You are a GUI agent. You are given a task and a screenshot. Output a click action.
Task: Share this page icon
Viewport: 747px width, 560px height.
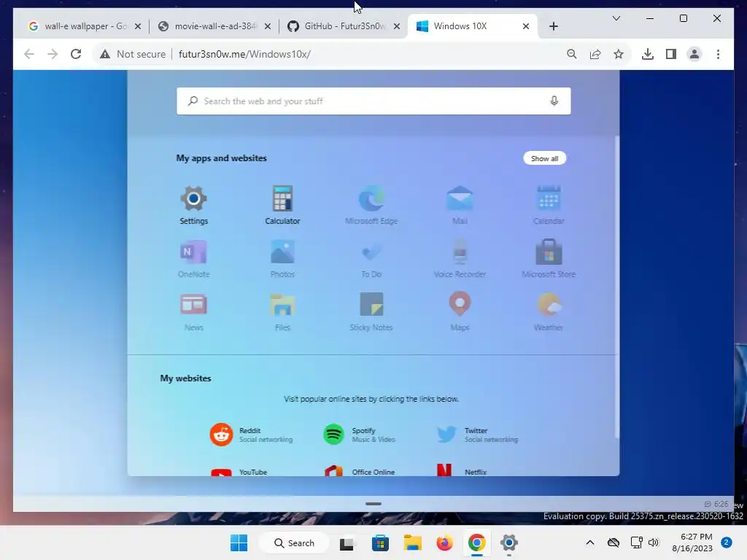coord(595,54)
